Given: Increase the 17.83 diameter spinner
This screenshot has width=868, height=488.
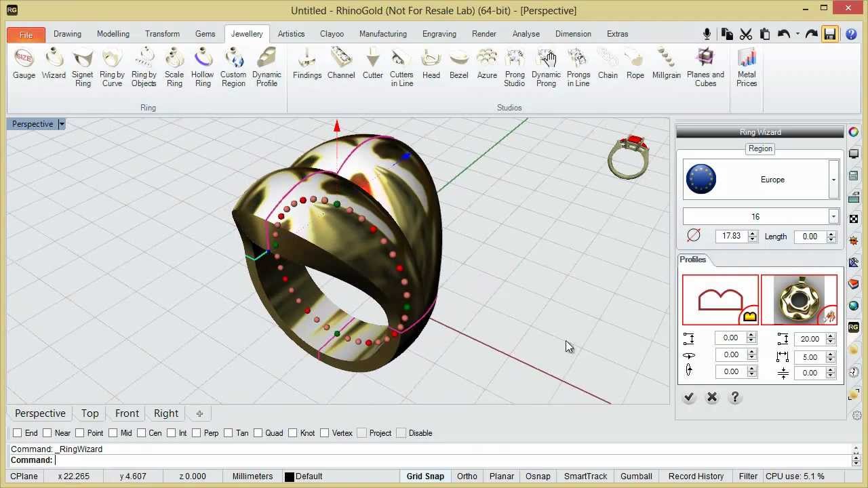Looking at the screenshot, I should point(753,233).
